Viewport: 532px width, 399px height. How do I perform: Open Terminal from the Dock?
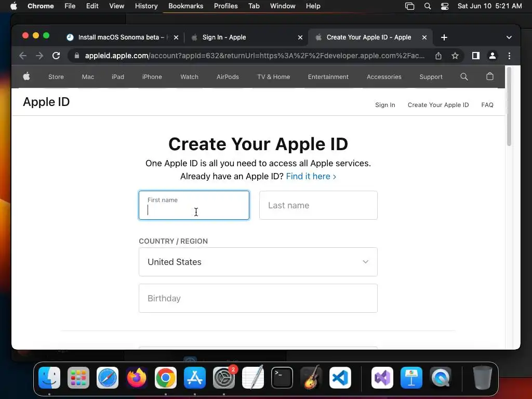tap(282, 378)
